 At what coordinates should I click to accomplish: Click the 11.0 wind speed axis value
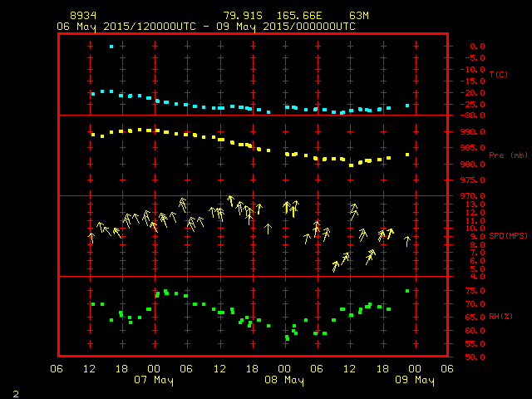475,220
